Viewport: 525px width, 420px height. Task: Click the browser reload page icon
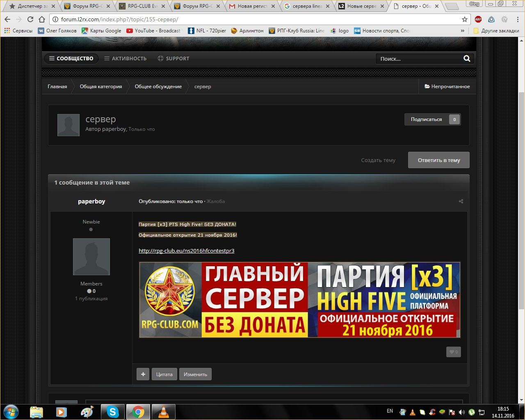coord(30,19)
